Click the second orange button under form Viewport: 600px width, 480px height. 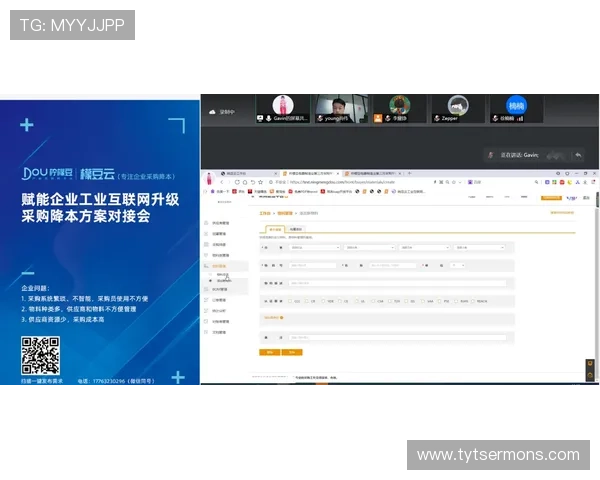(x=292, y=352)
